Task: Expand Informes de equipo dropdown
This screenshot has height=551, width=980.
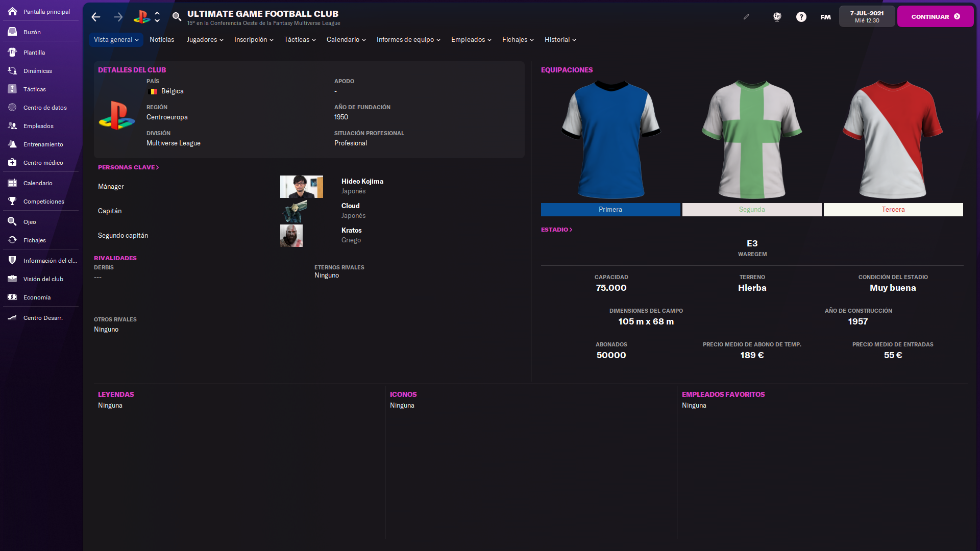Action: pyautogui.click(x=408, y=39)
